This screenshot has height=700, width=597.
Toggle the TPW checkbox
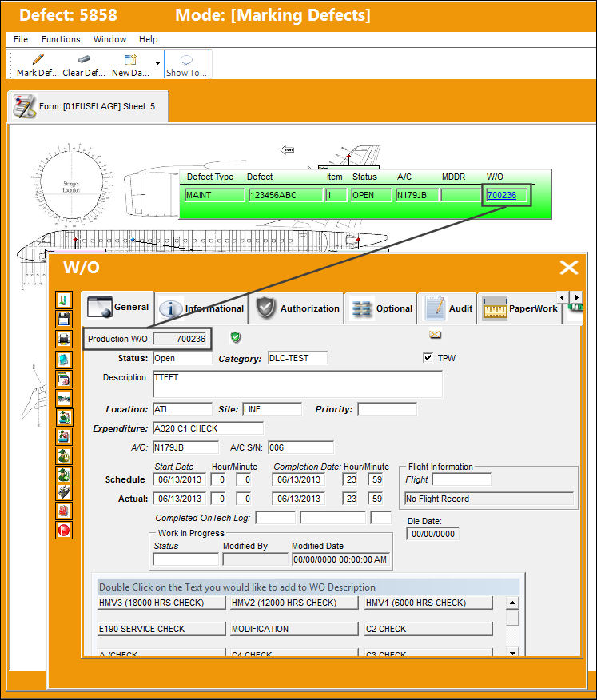tap(428, 357)
